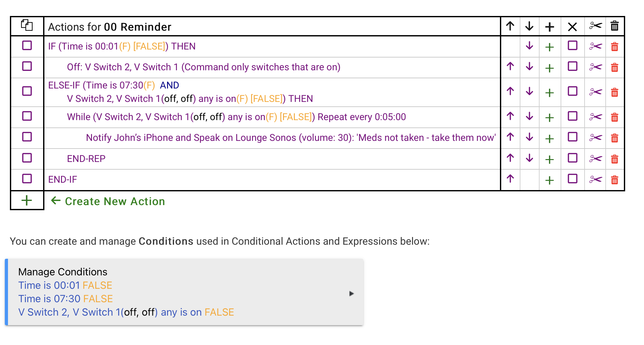Viewport: 644px width, 345px height.
Task: Click Create New Action link
Action: (115, 201)
